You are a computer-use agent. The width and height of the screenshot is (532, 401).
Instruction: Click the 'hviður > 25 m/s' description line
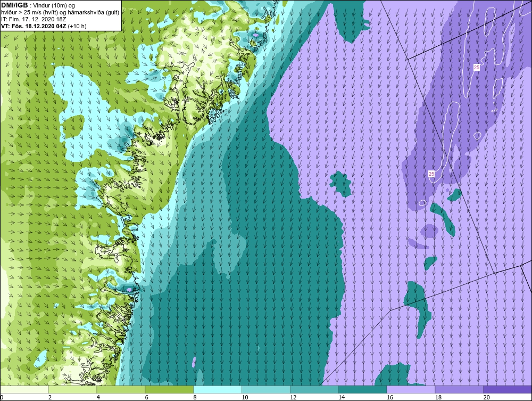(60, 13)
